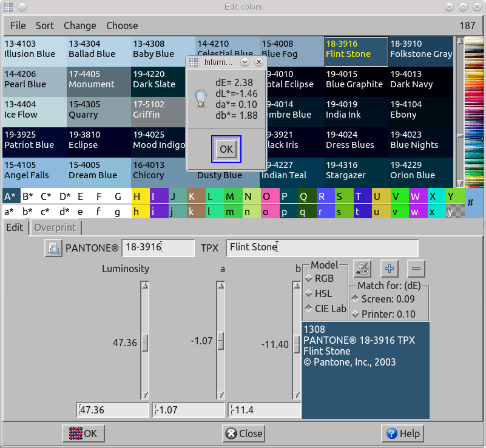Select the 17-4405 Monument swatch
486x448 pixels.
pos(99,82)
